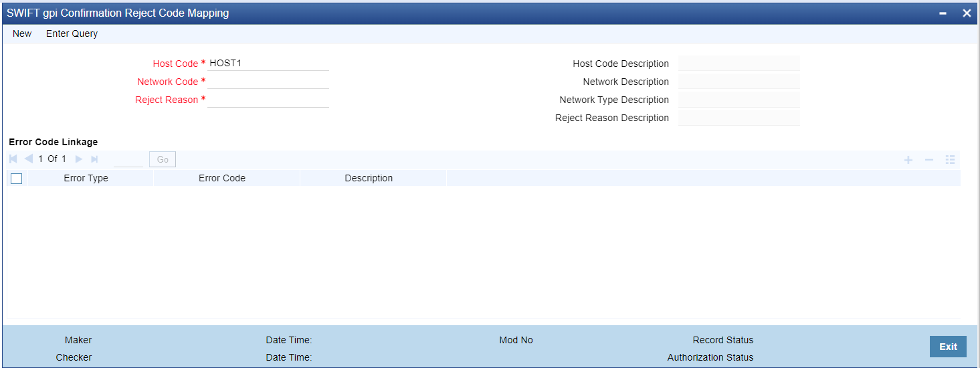Click the Reject Reason Description field
Viewport: 980px width, 368px height.
739,118
